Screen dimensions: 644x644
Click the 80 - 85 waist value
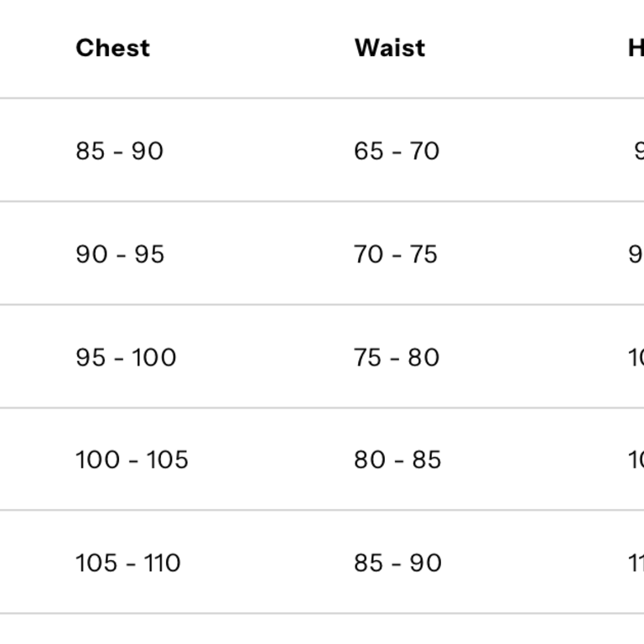pos(397,460)
